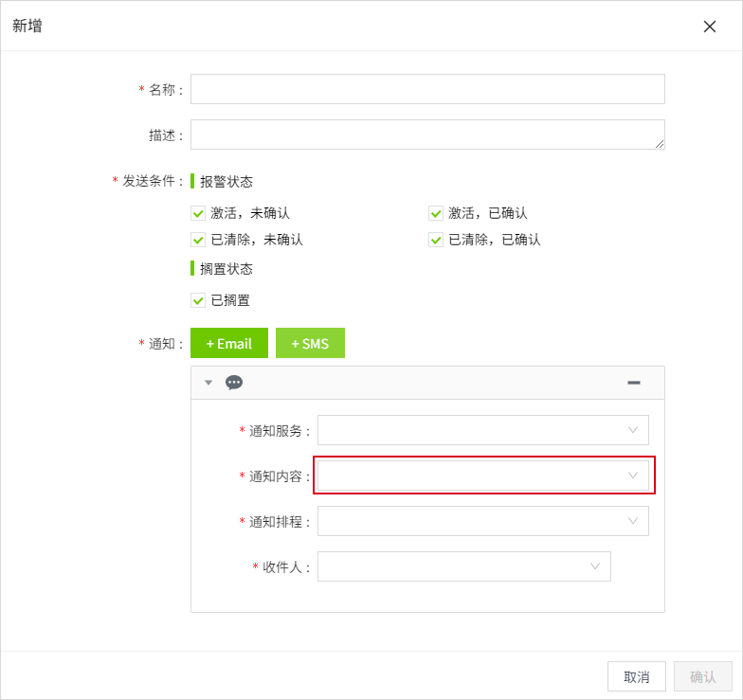Add an Email notification
The width and height of the screenshot is (743, 700).
point(229,343)
